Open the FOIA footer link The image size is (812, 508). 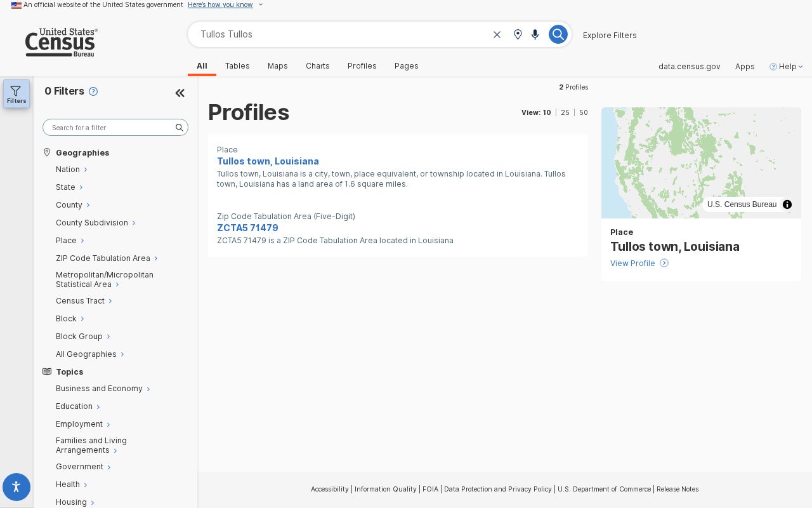(x=430, y=490)
